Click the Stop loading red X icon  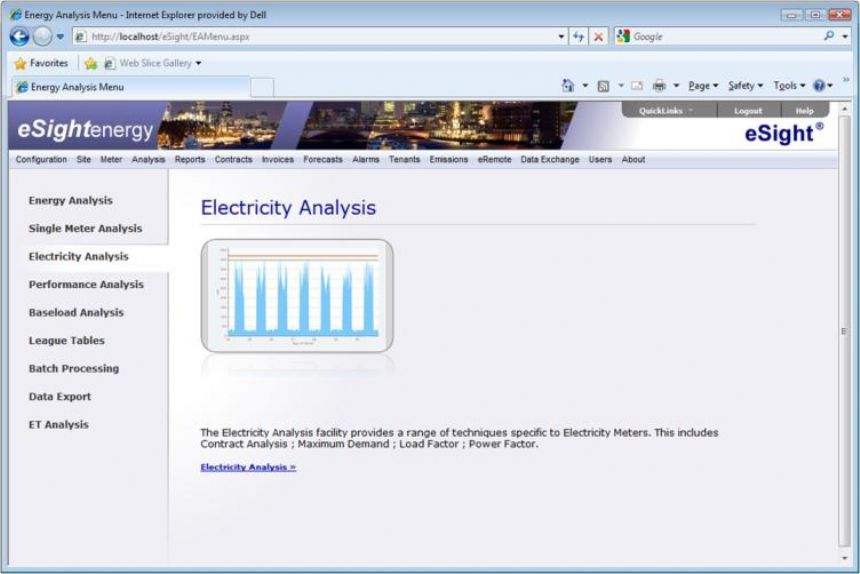coord(598,37)
